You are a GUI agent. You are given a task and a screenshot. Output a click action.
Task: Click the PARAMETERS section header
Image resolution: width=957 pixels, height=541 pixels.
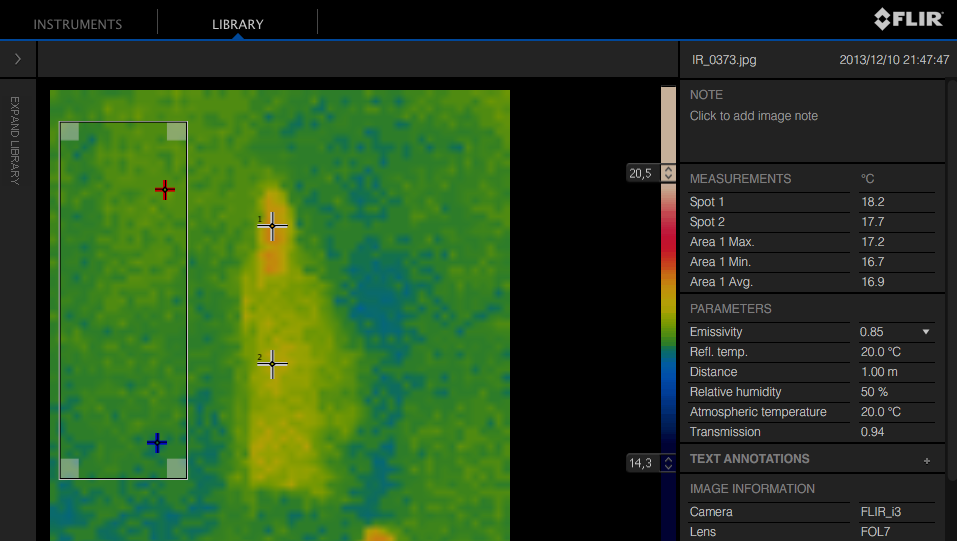731,309
